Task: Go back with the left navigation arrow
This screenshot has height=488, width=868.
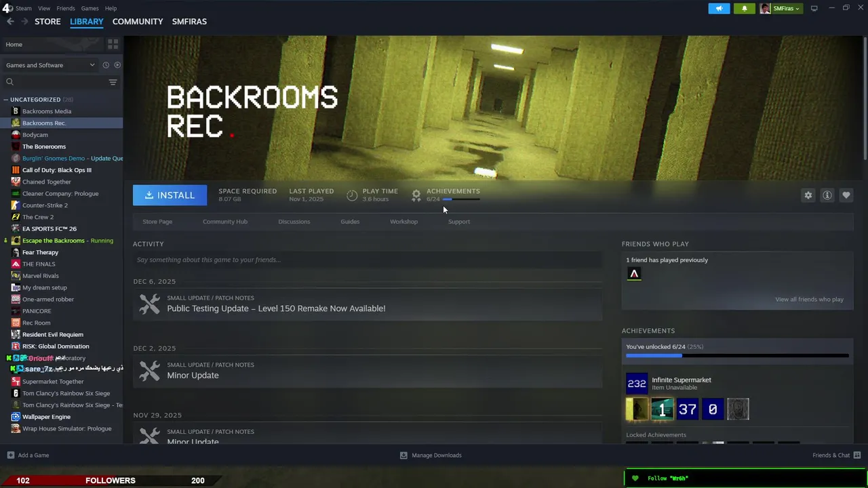Action: tap(10, 22)
